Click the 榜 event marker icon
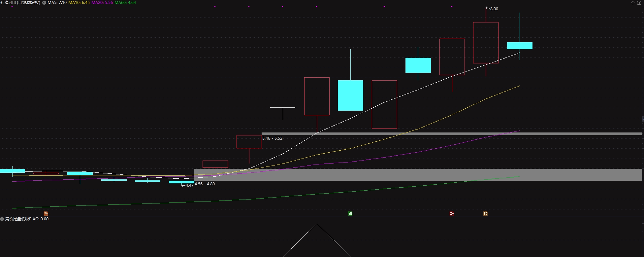The image size is (644, 257). 485,214
